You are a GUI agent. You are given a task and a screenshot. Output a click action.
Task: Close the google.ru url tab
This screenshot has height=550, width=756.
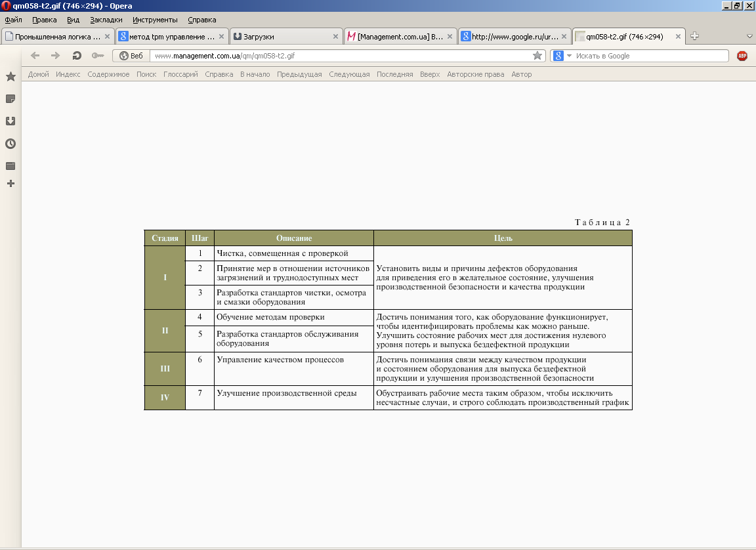coord(564,37)
